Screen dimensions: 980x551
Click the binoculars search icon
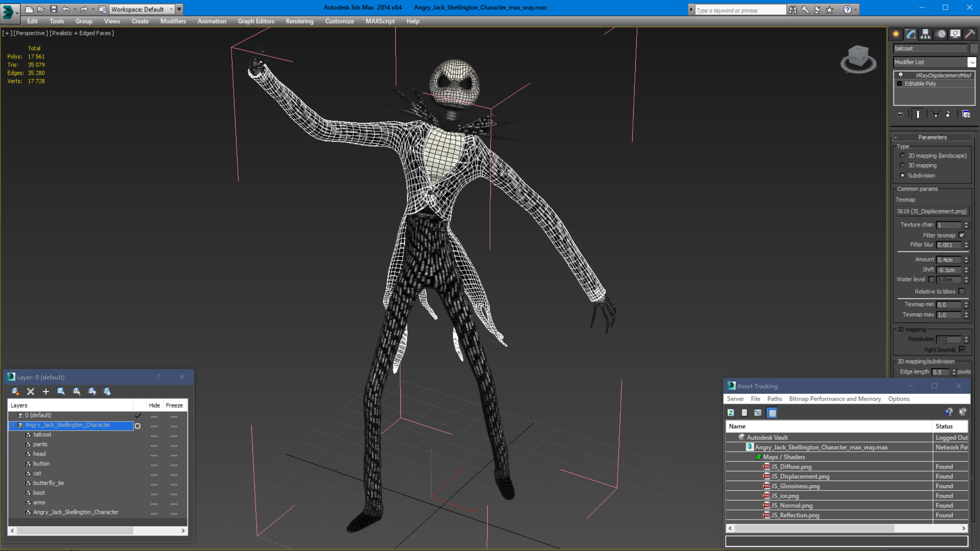(x=793, y=10)
